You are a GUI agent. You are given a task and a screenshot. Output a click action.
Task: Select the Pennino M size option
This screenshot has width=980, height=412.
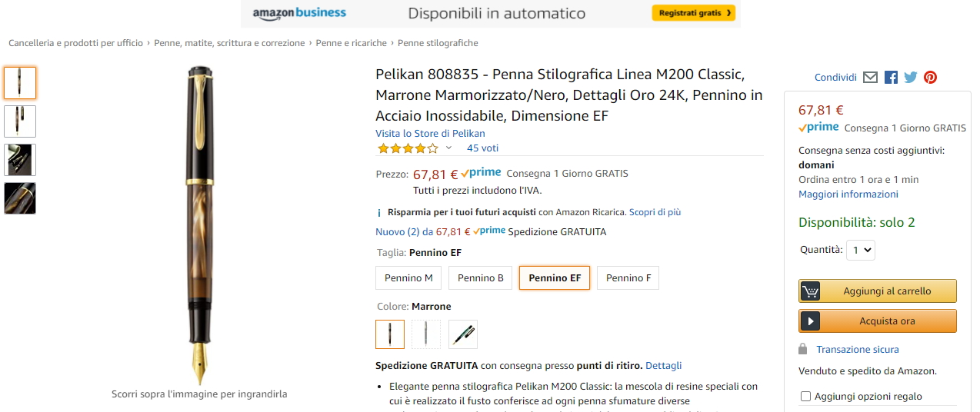click(408, 278)
